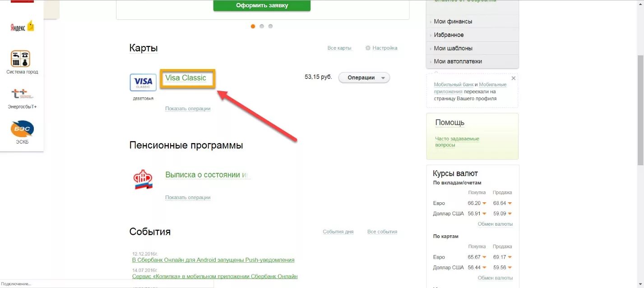Image resolution: width=644 pixels, height=288 pixels.
Task: Open the Мобильные приложения link
Action: pyautogui.click(x=470, y=88)
